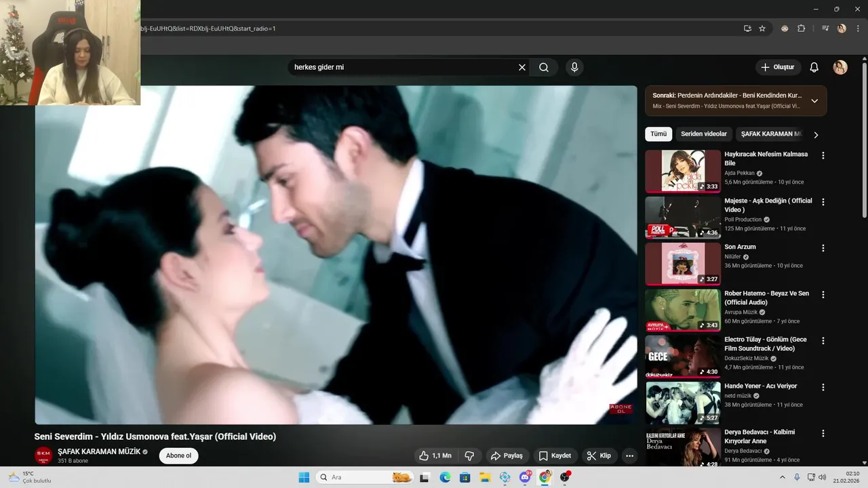Open options menu for Derya Bedavacı video
The image size is (868, 488).
coord(823,433)
